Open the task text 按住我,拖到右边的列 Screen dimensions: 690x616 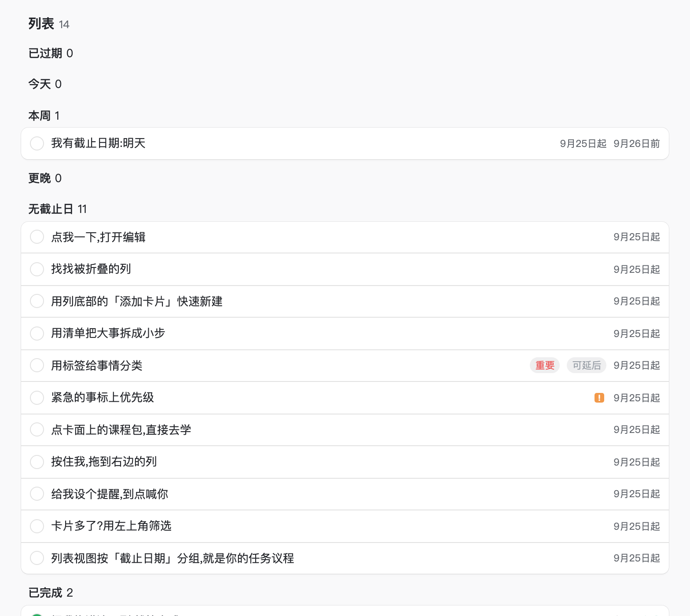coord(104,462)
